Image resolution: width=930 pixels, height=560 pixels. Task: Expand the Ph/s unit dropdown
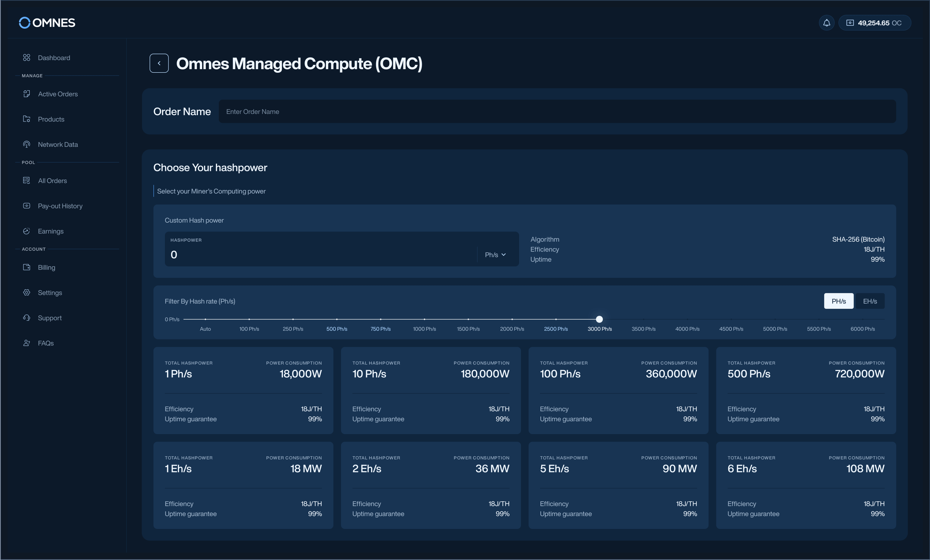[x=495, y=255]
